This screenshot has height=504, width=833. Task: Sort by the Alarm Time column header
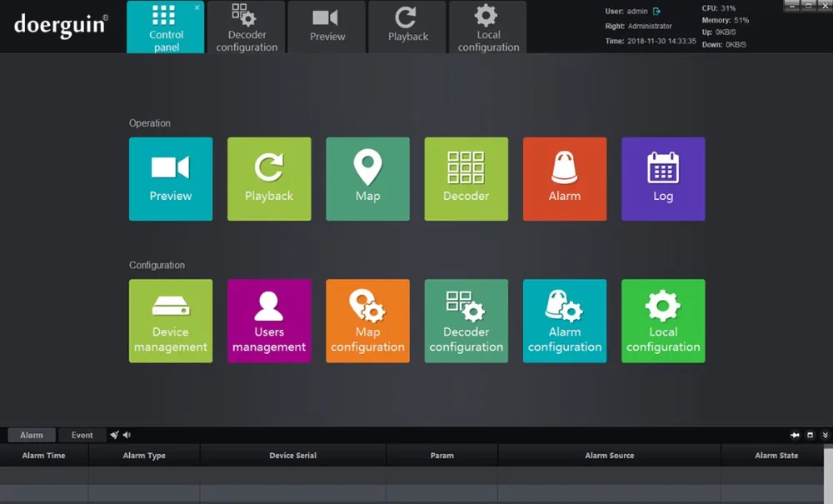click(43, 455)
